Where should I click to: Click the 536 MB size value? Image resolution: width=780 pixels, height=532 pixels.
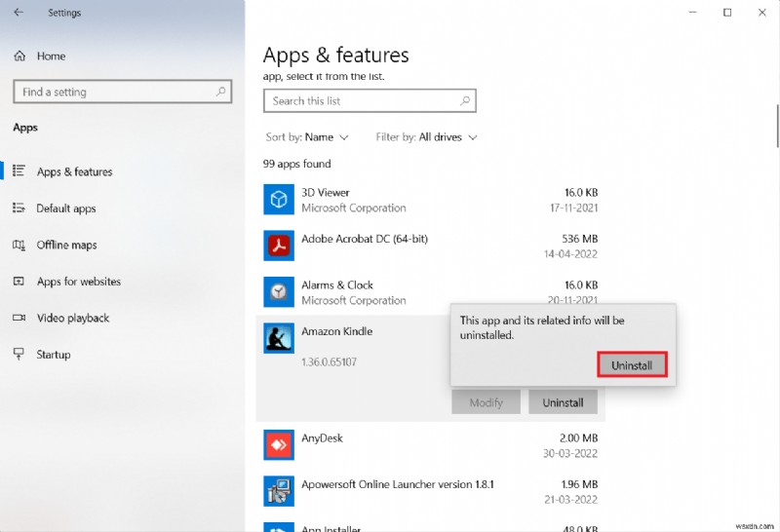pyautogui.click(x=579, y=239)
